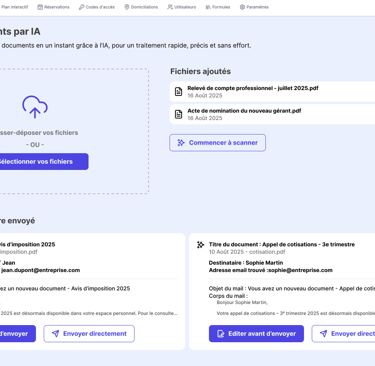Select the Acte de nomination du nouveau gérant file

point(272,114)
